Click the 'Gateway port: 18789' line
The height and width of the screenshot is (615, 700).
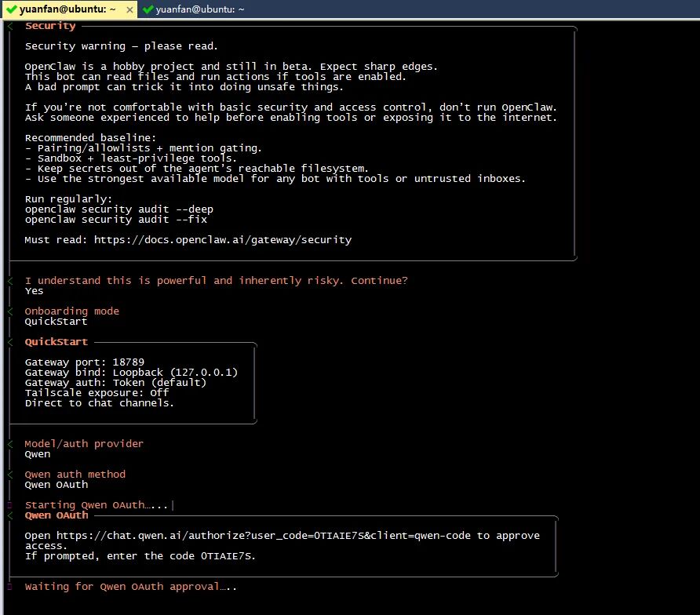(85, 362)
